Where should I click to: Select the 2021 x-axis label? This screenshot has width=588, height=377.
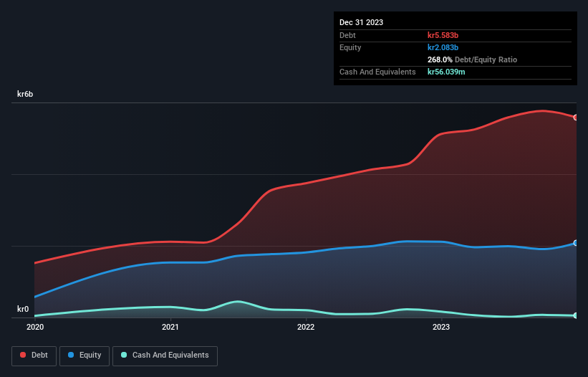click(x=170, y=327)
